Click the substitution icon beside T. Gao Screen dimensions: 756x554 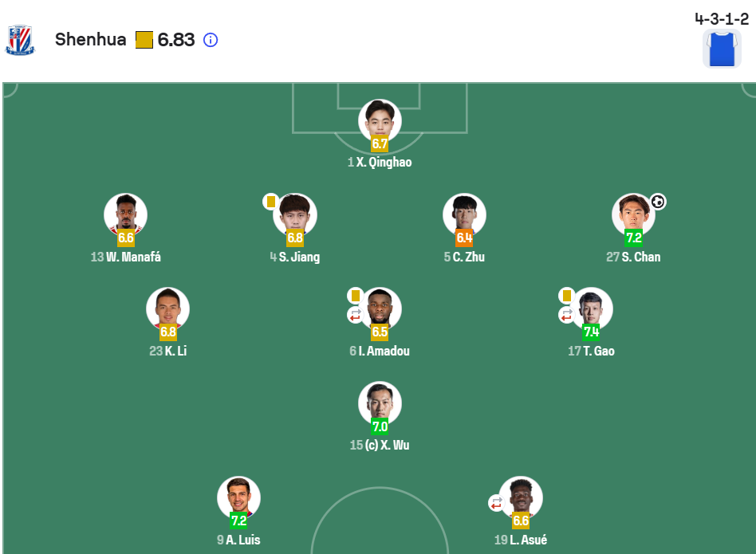click(567, 316)
